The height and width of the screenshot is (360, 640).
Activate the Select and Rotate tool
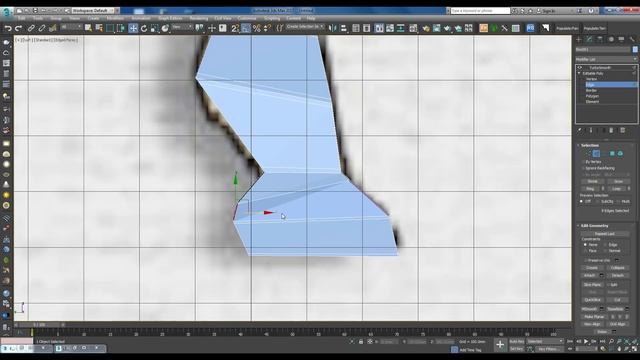coord(144,28)
